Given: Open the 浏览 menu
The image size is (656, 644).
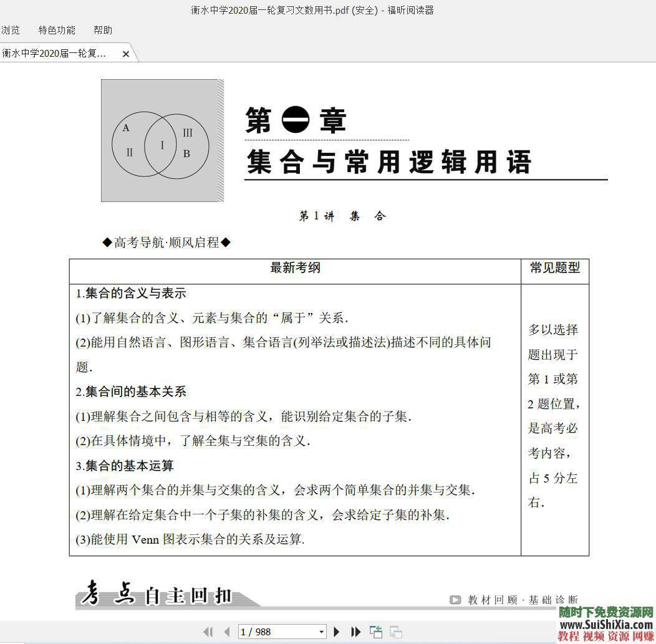Looking at the screenshot, I should 11,29.
